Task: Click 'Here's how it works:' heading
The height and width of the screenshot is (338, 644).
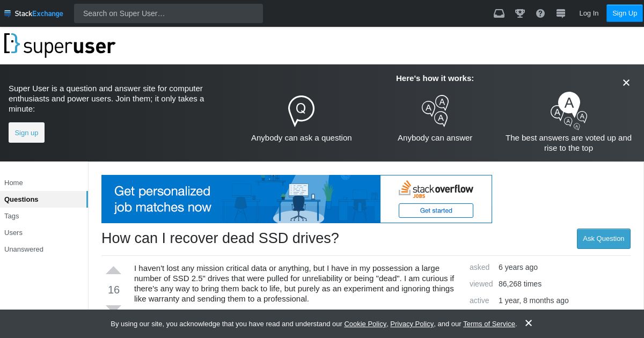Action: click(435, 78)
